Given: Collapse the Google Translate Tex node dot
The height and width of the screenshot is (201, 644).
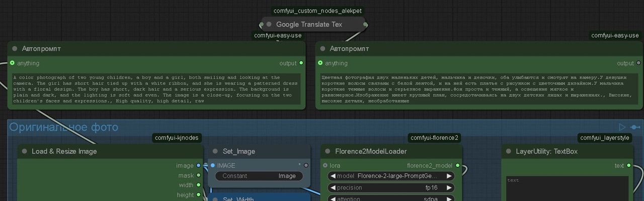Looking at the screenshot, I should [x=269, y=24].
